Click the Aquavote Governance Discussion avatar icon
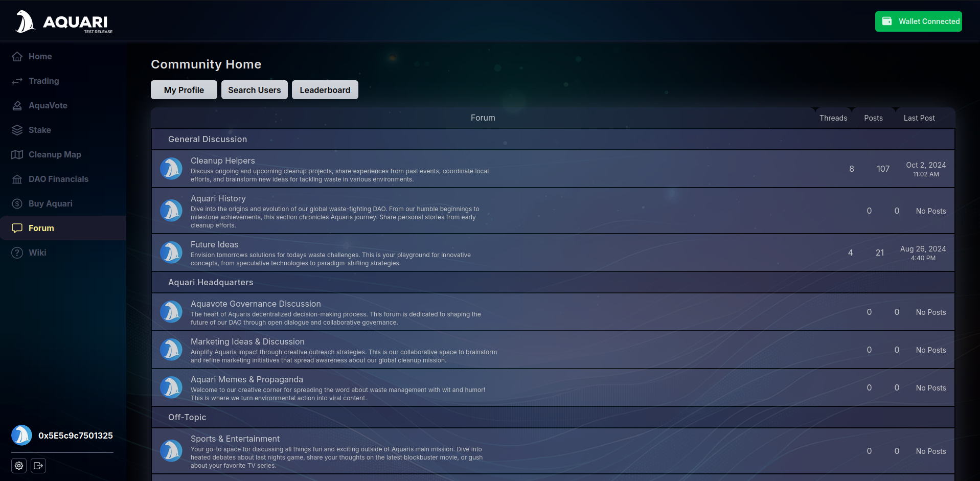 click(171, 312)
